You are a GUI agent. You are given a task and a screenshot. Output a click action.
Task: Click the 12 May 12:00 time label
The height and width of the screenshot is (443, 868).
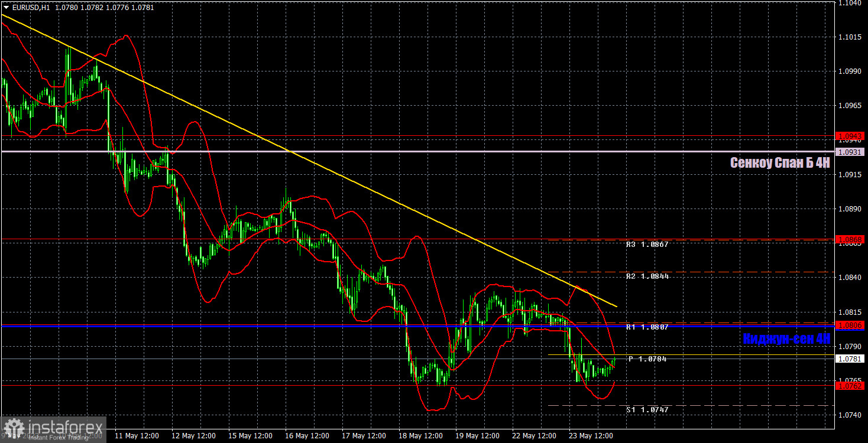pos(193,436)
